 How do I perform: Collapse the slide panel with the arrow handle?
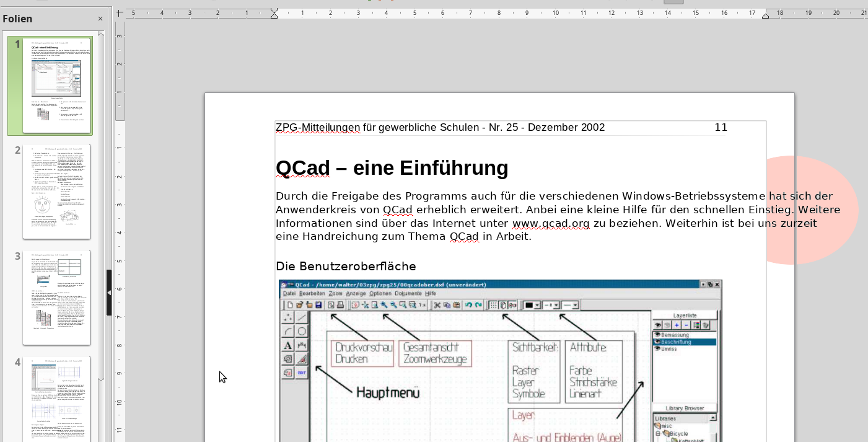tap(109, 293)
